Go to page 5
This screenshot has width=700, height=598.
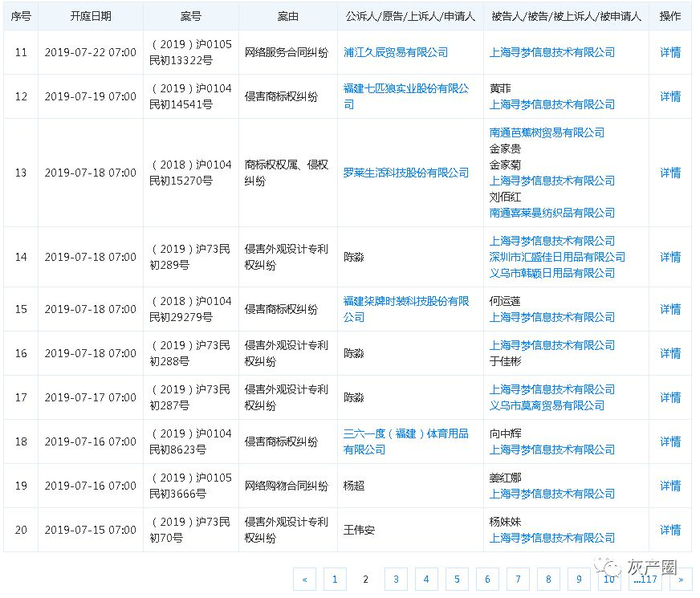point(457,579)
